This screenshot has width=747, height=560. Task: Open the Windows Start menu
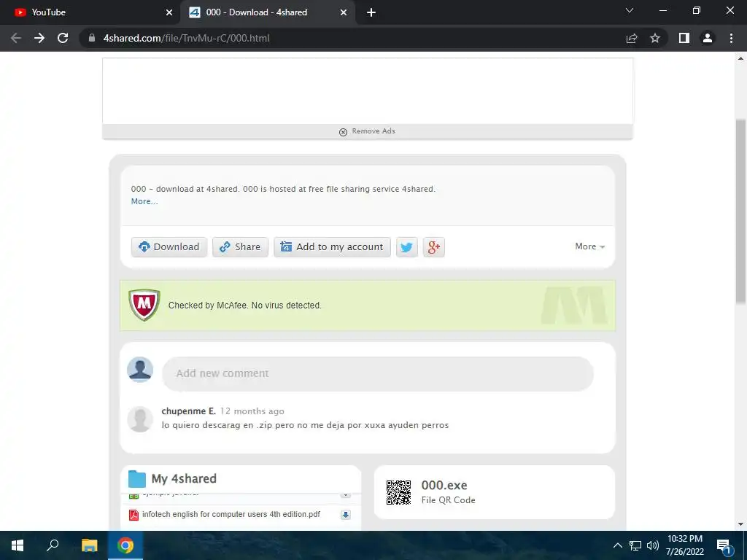[x=18, y=545]
